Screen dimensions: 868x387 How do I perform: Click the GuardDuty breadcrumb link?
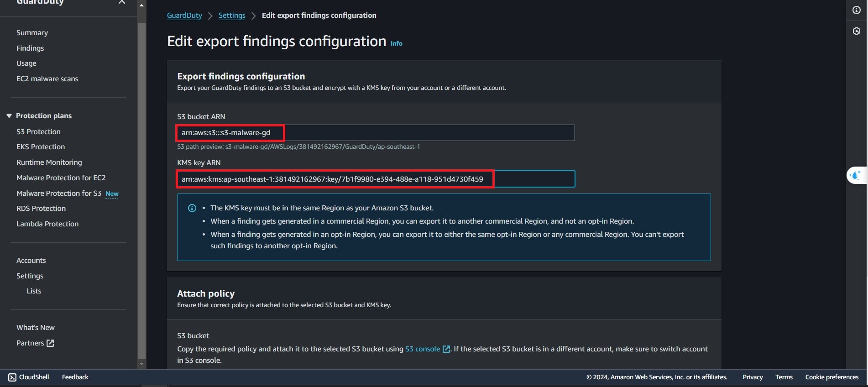tap(184, 16)
